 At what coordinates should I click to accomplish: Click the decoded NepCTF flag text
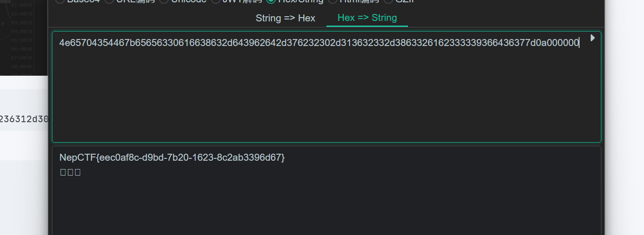[x=172, y=157]
